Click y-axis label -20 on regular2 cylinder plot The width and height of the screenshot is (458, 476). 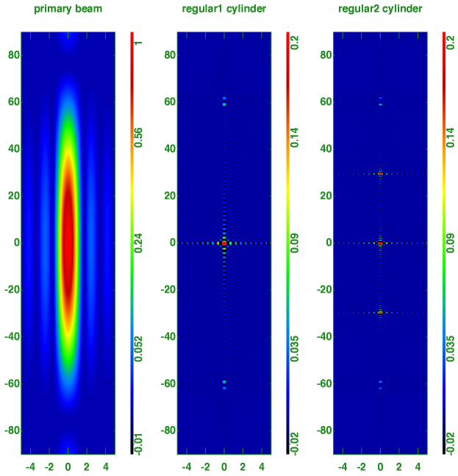point(324,289)
